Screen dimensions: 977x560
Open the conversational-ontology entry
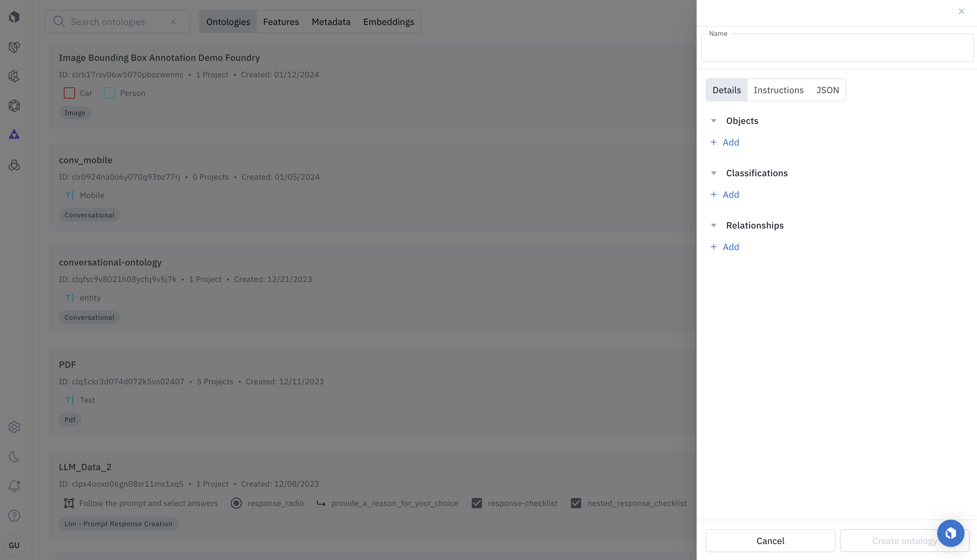point(110,262)
